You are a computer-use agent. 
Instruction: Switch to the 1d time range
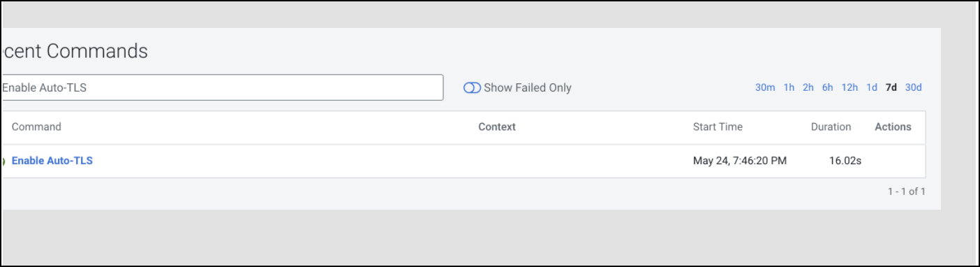tap(872, 87)
